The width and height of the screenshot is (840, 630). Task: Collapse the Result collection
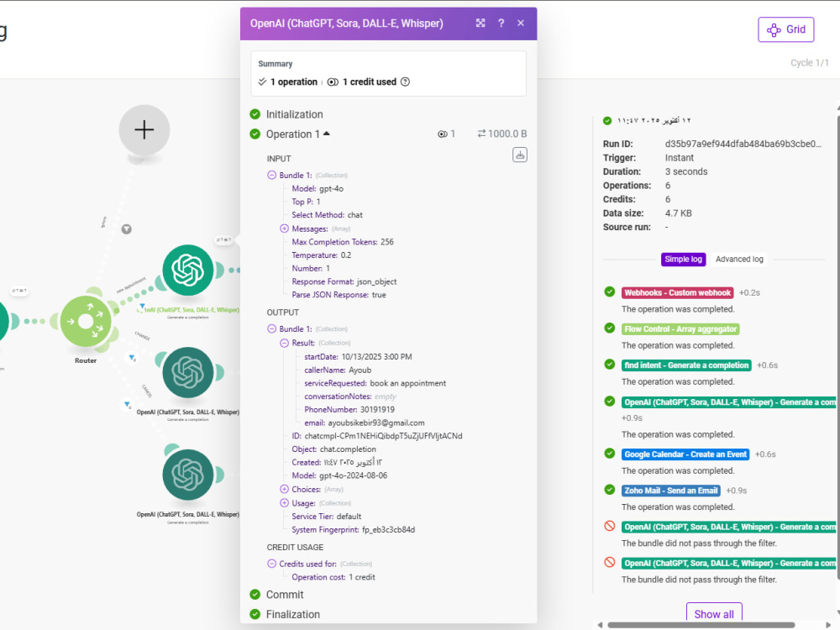coord(285,343)
